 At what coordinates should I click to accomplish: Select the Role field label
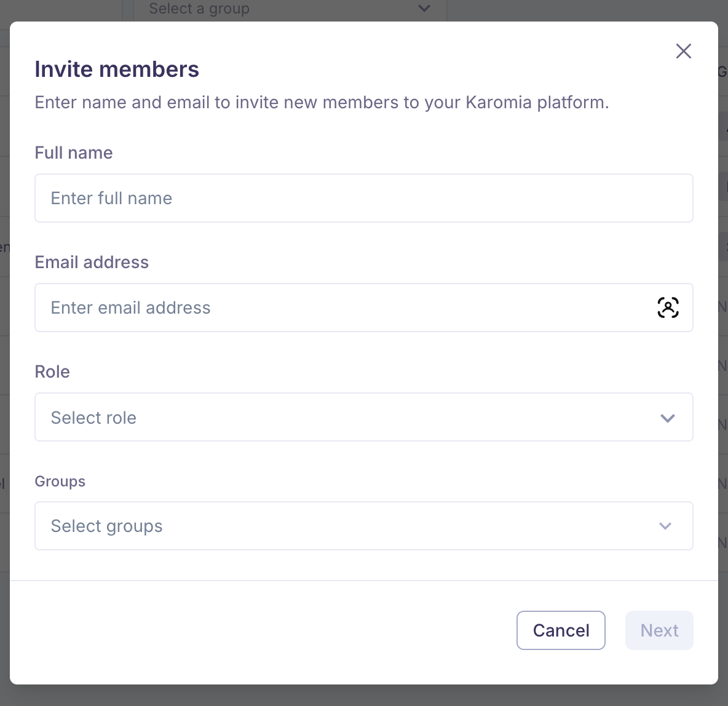click(x=52, y=371)
